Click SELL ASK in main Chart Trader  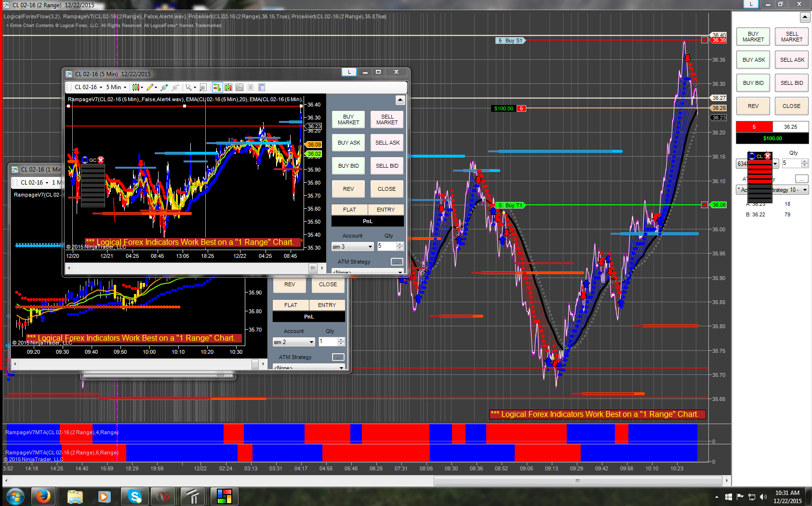pyautogui.click(x=792, y=60)
